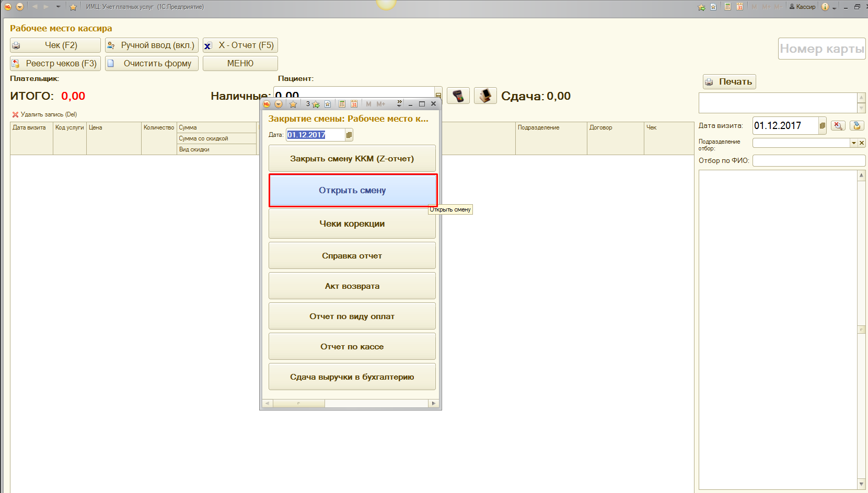Screen dimensions: 868x493
Task: Open the МЕНЮ button
Action: tap(240, 63)
